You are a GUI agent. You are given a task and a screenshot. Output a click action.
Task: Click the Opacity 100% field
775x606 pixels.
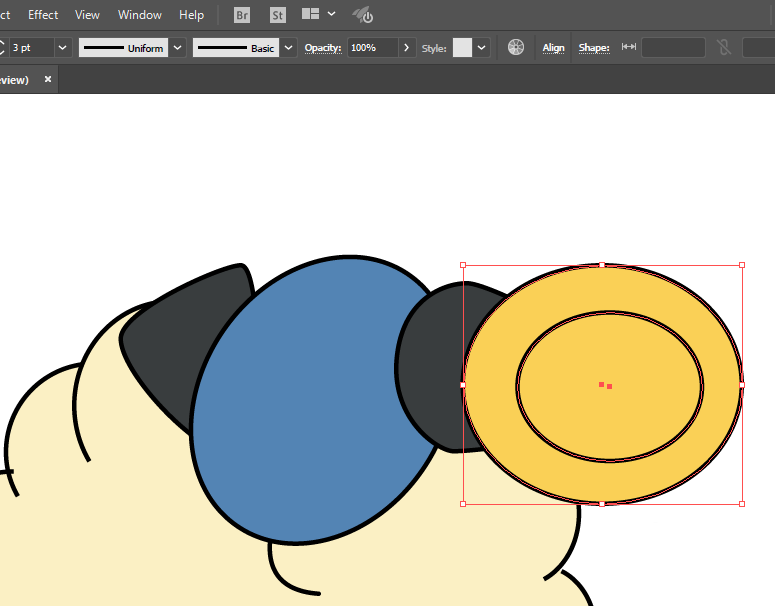[373, 48]
